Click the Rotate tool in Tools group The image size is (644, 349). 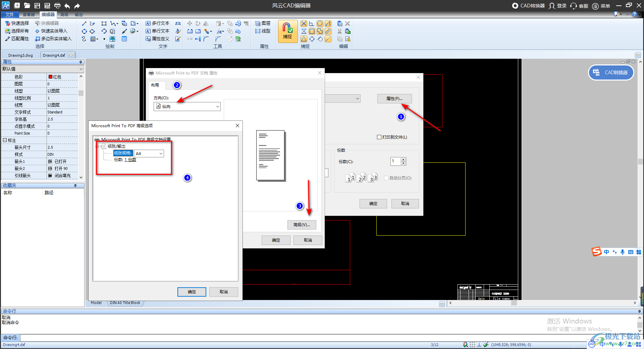pos(198,23)
